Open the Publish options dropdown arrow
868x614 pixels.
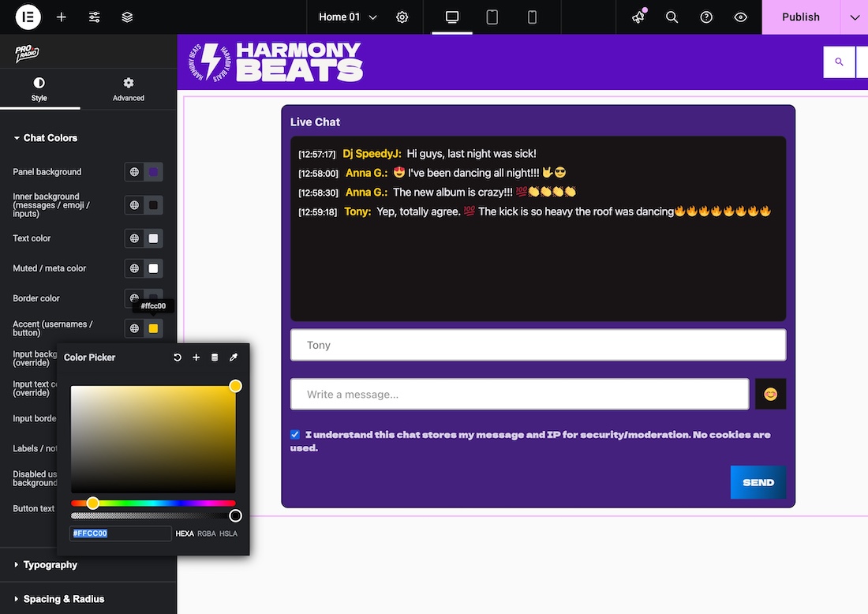pos(854,17)
